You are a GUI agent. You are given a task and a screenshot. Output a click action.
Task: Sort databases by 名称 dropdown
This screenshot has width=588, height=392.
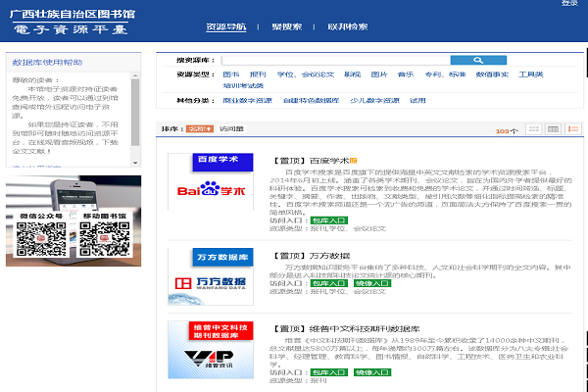tap(199, 128)
